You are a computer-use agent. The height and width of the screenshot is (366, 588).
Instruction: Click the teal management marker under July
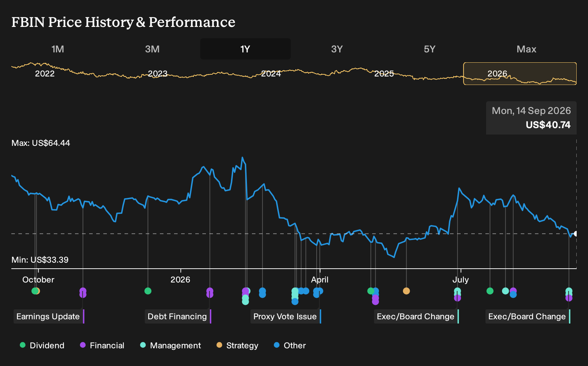click(x=457, y=291)
